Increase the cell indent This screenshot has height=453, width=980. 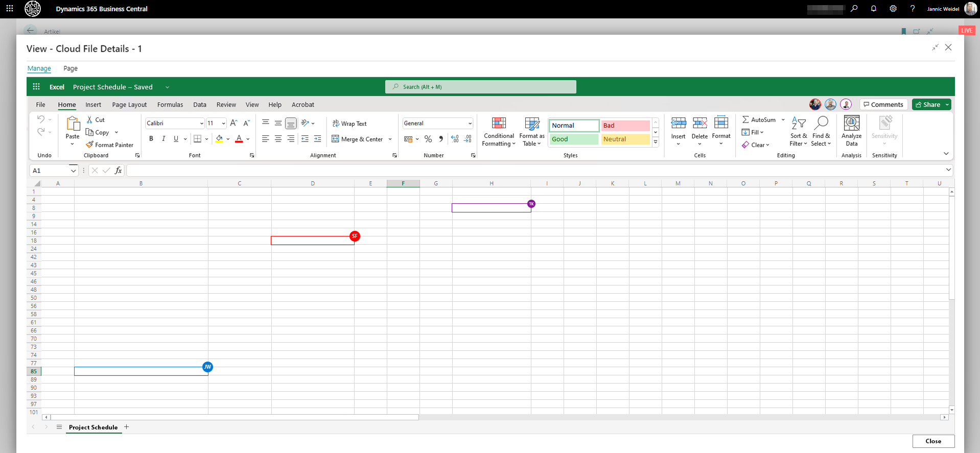pos(317,138)
